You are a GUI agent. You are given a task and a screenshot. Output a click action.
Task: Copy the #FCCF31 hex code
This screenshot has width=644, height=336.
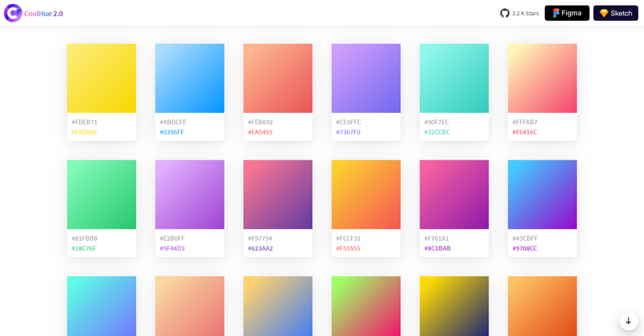click(x=349, y=239)
